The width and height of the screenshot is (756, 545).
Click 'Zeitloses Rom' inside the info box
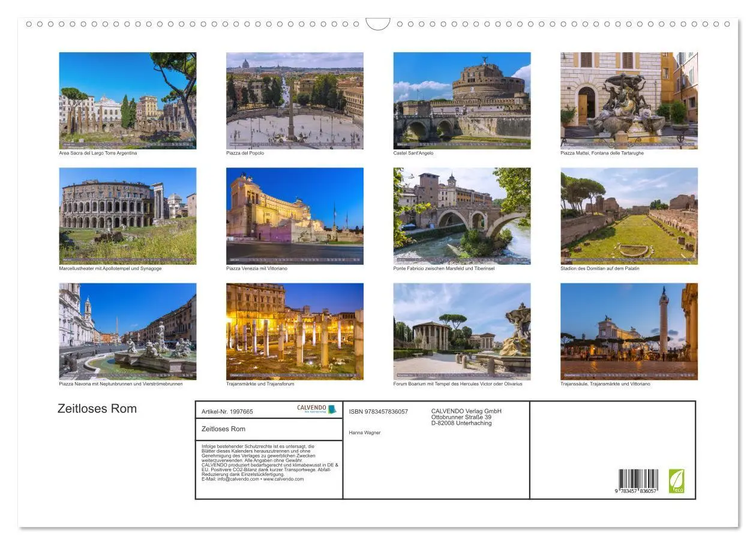click(x=223, y=429)
